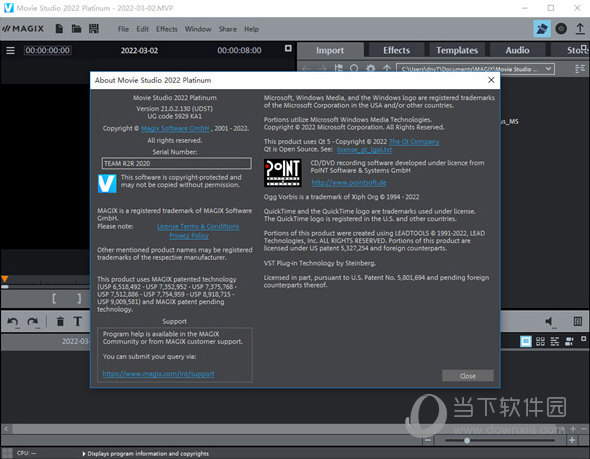Viewport: 590px width, 459px height.
Task: Click the MAGIX logo in toolbar
Action: [23, 29]
